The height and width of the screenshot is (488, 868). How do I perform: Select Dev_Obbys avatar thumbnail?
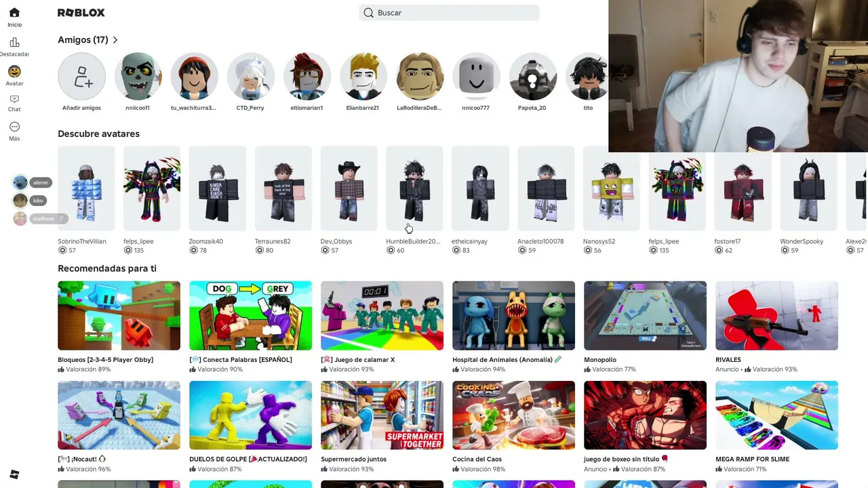349,188
